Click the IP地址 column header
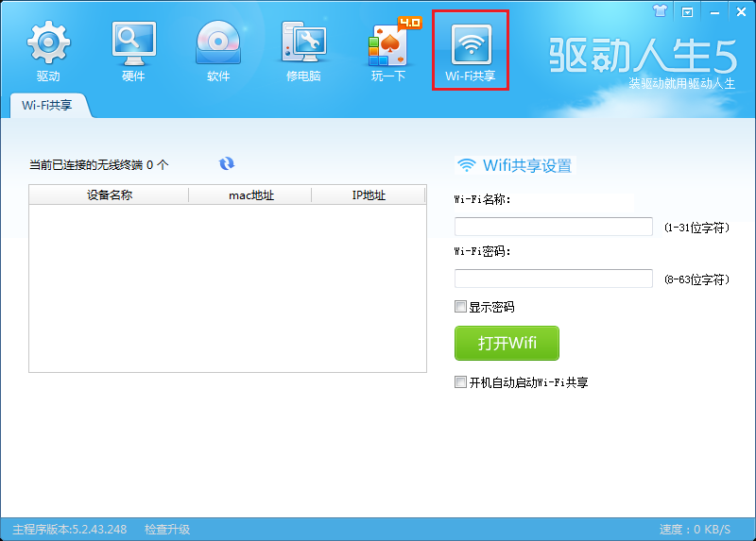This screenshot has width=756, height=541. tap(369, 195)
